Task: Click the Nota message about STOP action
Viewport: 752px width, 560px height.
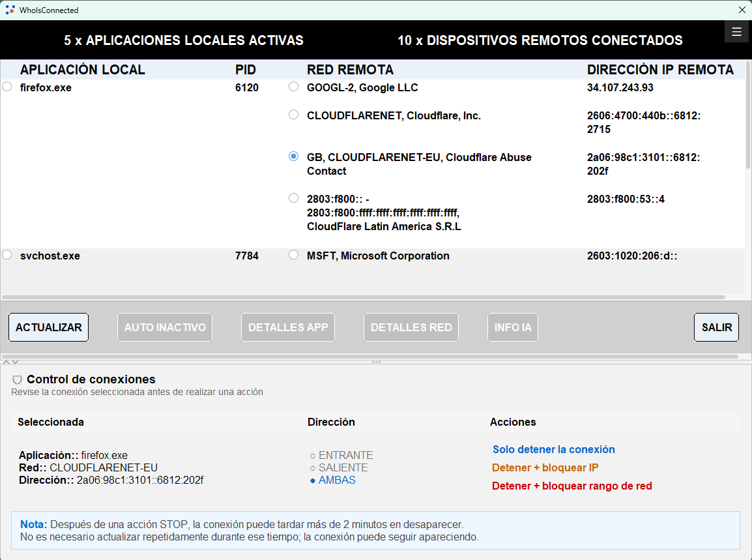Action: click(375, 530)
